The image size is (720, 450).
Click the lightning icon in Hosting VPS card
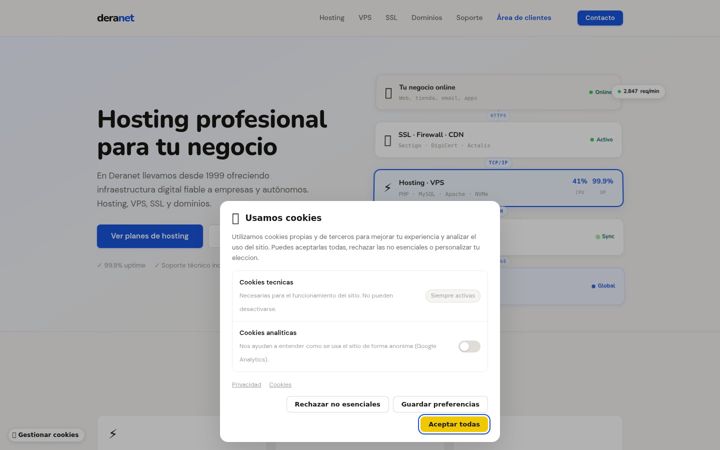(388, 187)
